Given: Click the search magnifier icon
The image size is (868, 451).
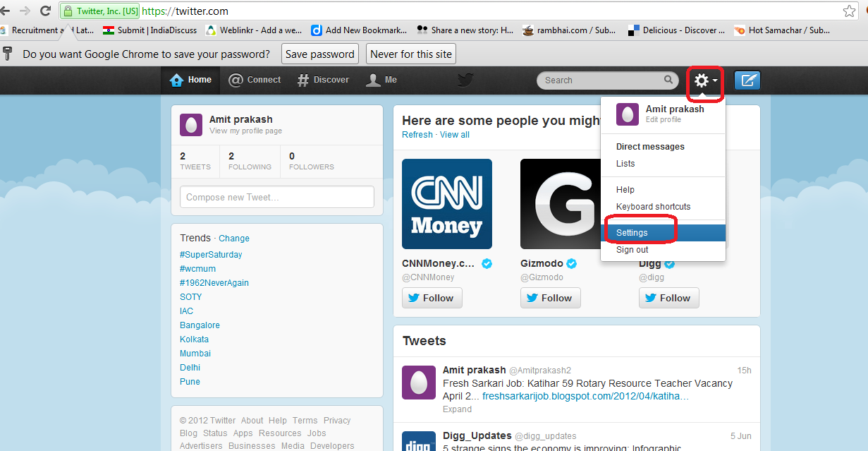Looking at the screenshot, I should tap(668, 80).
